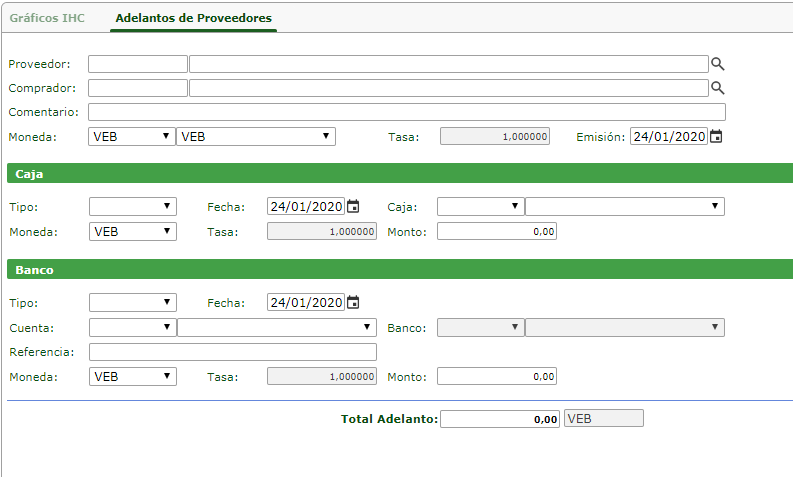The height and width of the screenshot is (477, 793).
Task: Open the Banco section Moneda dropdown
Action: click(132, 377)
